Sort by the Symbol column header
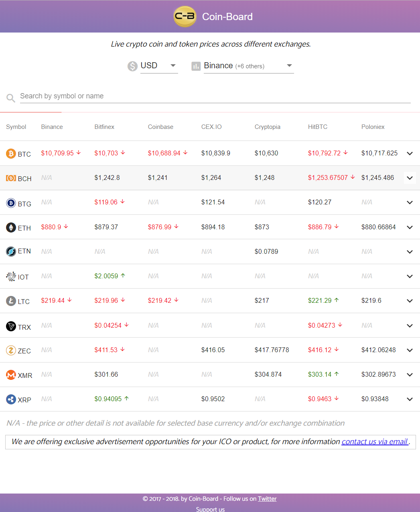 click(x=16, y=127)
